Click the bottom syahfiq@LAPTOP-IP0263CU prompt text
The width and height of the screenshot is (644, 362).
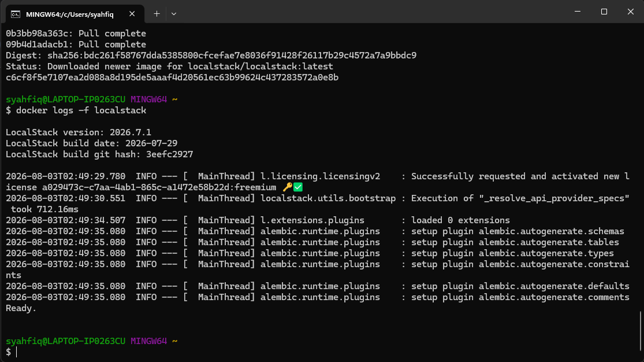(x=66, y=341)
